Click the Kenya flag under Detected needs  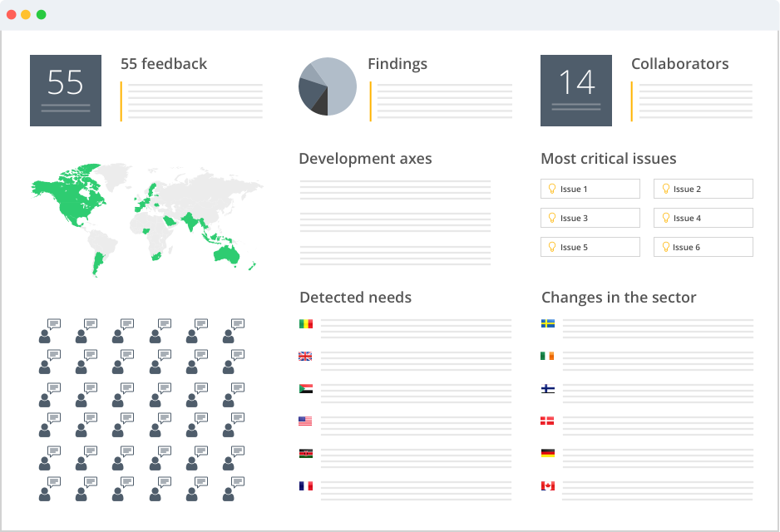(305, 454)
